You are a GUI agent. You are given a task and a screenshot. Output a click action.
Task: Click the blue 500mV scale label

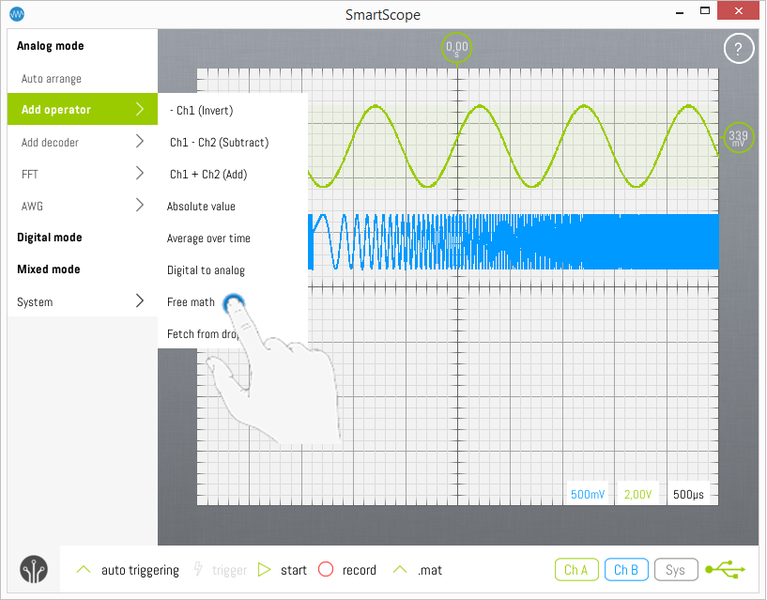pyautogui.click(x=587, y=495)
